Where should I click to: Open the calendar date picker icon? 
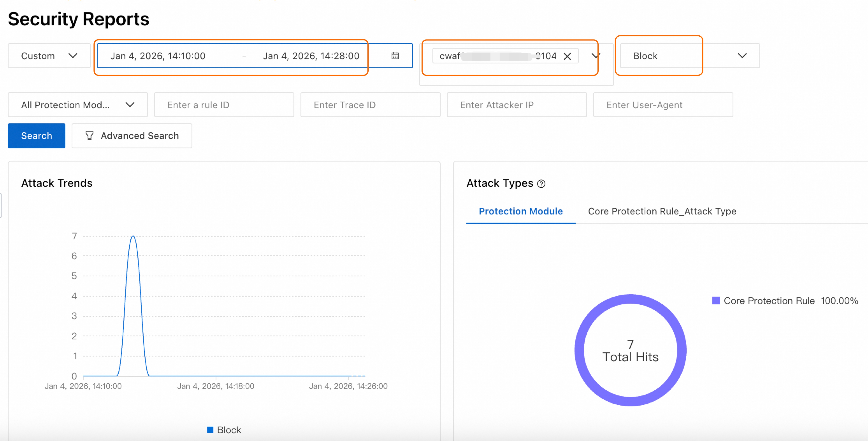tap(395, 56)
